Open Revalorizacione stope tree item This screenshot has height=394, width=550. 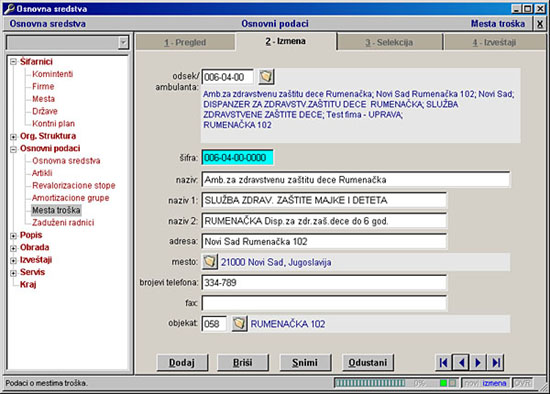tap(74, 185)
